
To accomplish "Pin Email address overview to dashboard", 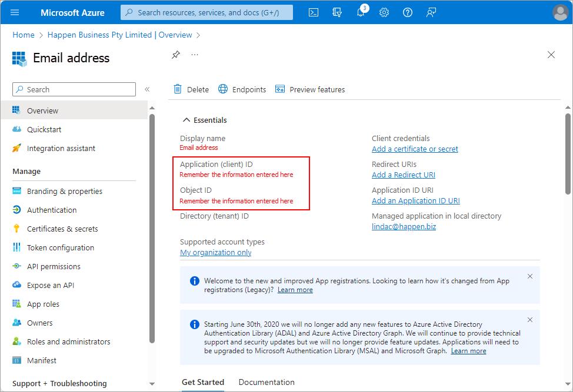I will point(175,54).
